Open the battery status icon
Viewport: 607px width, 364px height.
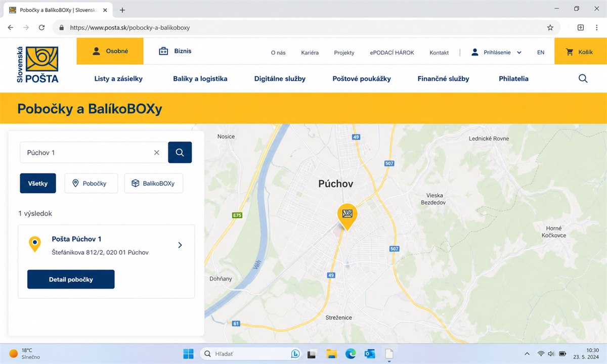(x=563, y=353)
